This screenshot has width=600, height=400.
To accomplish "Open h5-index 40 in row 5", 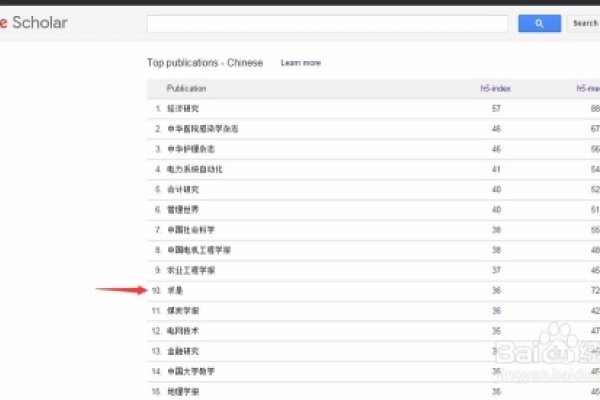I will click(496, 189).
